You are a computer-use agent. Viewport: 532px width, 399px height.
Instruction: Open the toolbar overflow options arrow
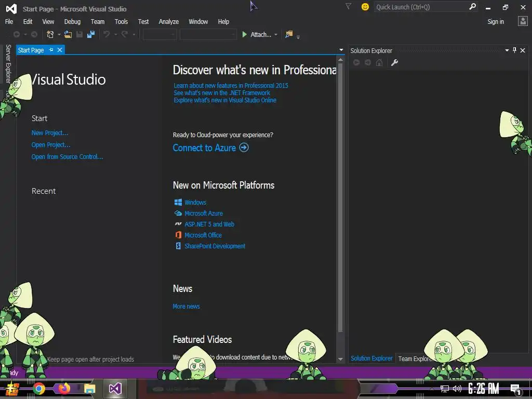[x=298, y=37]
